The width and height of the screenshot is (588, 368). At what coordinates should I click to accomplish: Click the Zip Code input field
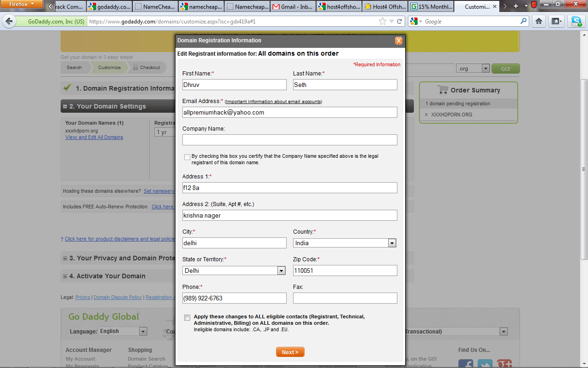[345, 270]
